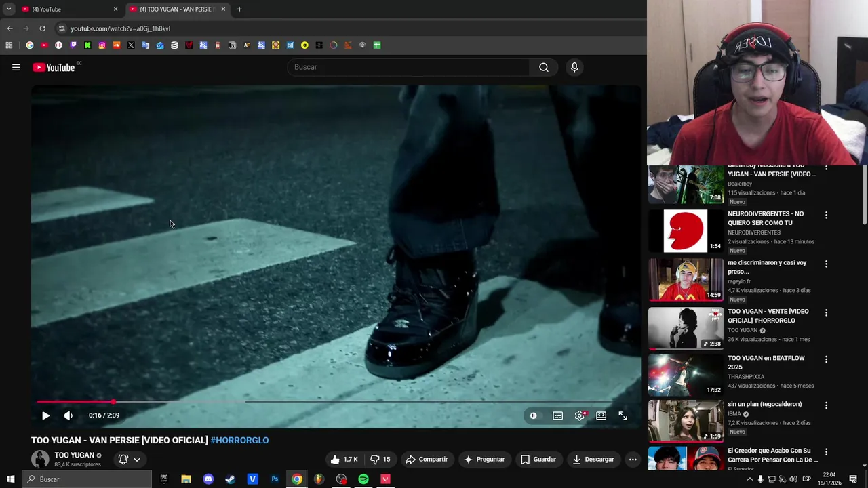The height and width of the screenshot is (488, 868).
Task: Open options menu for NEURODIVERGENTES video
Action: pyautogui.click(x=826, y=215)
